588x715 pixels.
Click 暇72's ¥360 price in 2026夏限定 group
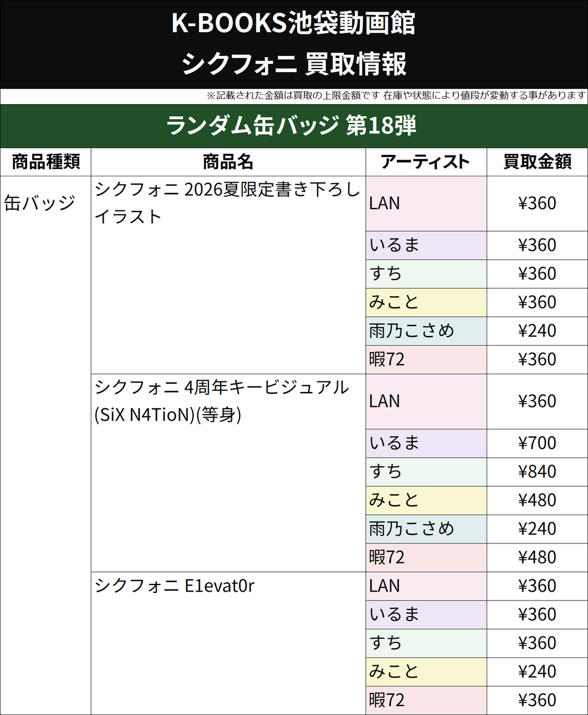(537, 359)
